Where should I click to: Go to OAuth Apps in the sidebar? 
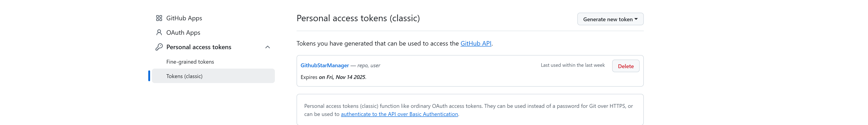(183, 32)
